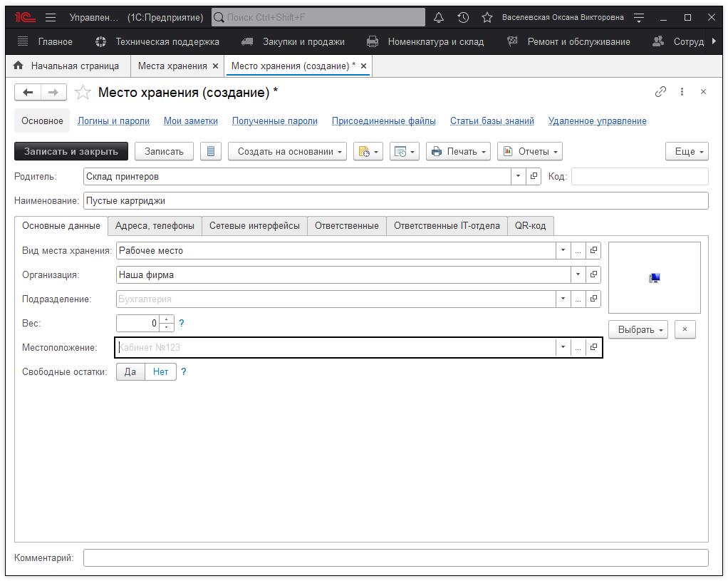Click the list icon next to Записать
728x581 pixels.
[210, 151]
